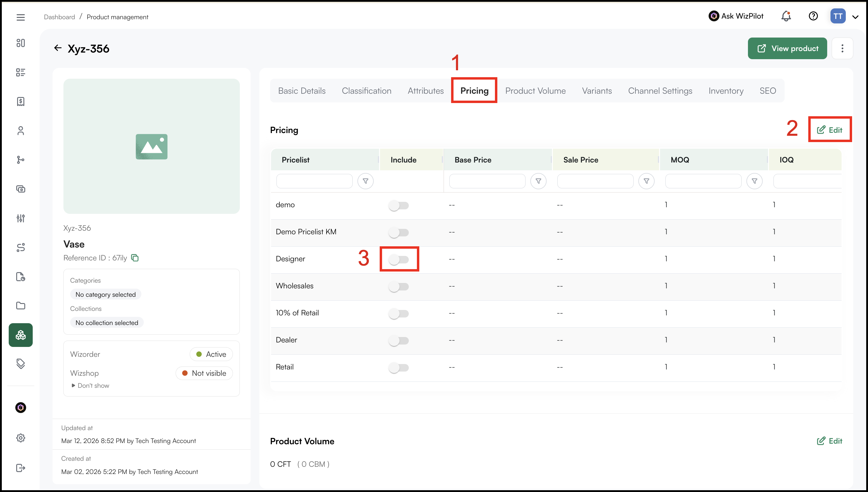Screen dimensions: 868x492
Task: Open the customers person icon in sidebar
Action: pos(21,131)
